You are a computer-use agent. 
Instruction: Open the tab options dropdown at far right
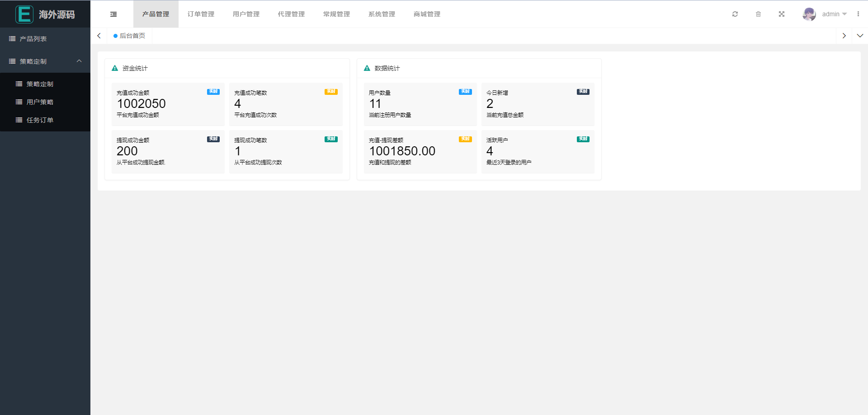(x=860, y=36)
